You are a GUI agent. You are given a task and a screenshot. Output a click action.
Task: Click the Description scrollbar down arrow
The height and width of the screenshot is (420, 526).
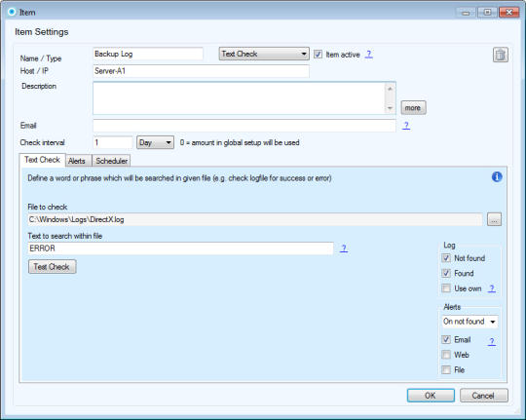pyautogui.click(x=390, y=108)
